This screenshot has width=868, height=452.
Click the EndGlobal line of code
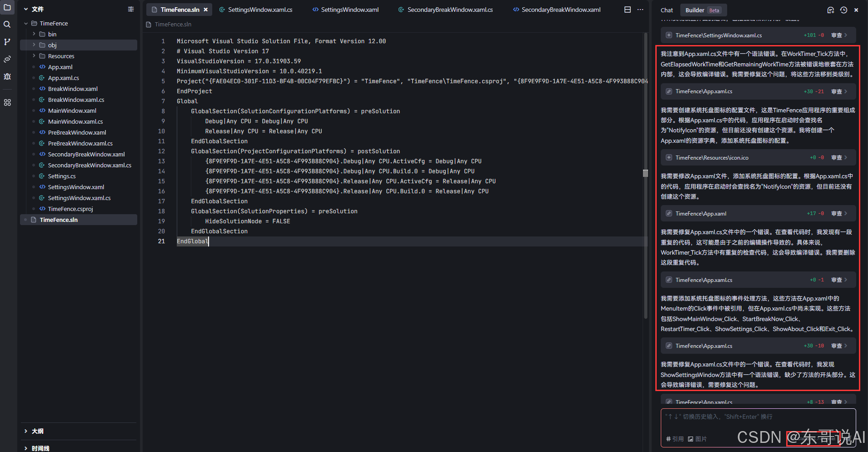(x=192, y=241)
